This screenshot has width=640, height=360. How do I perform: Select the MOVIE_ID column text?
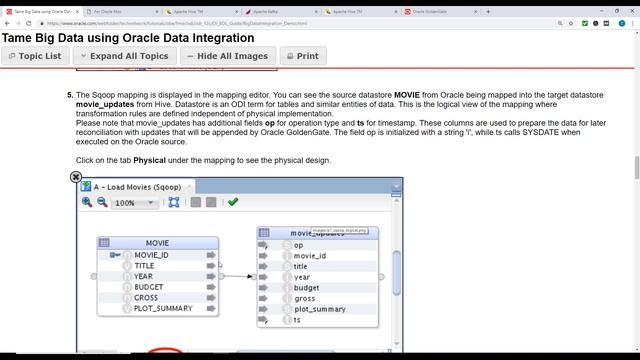click(x=151, y=255)
